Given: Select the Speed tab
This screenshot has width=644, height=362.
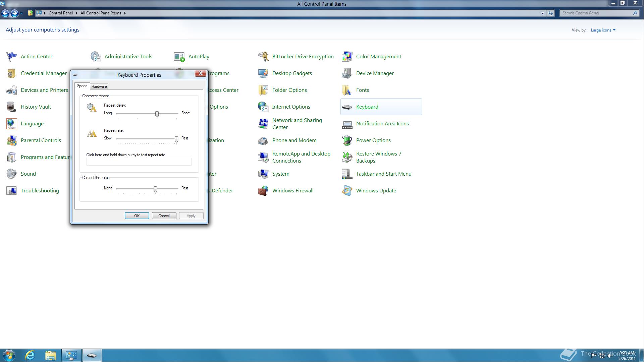Looking at the screenshot, I should coord(82,86).
